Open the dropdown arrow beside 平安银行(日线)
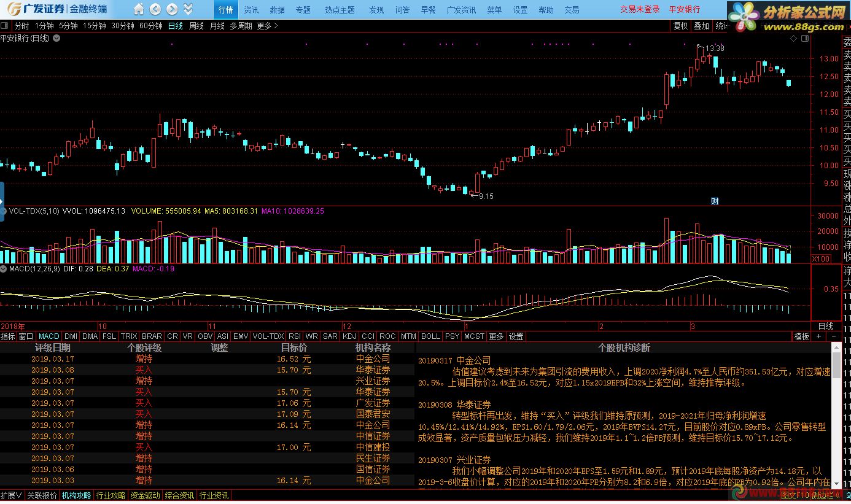The height and width of the screenshot is (504, 851). [x=56, y=38]
